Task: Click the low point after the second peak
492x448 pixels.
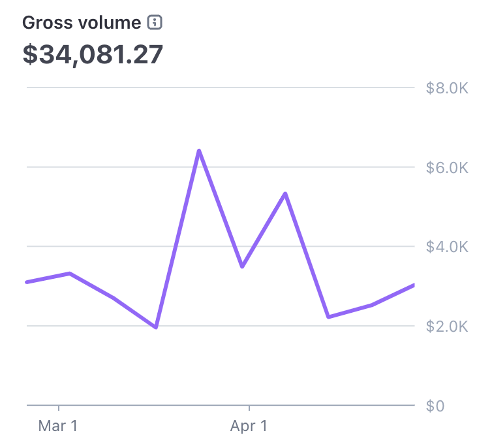Action: click(328, 317)
